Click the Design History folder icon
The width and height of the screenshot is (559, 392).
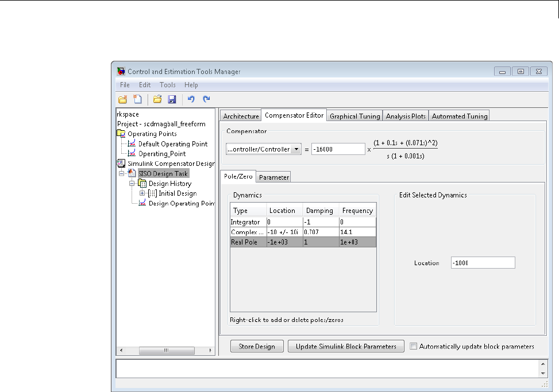142,183
